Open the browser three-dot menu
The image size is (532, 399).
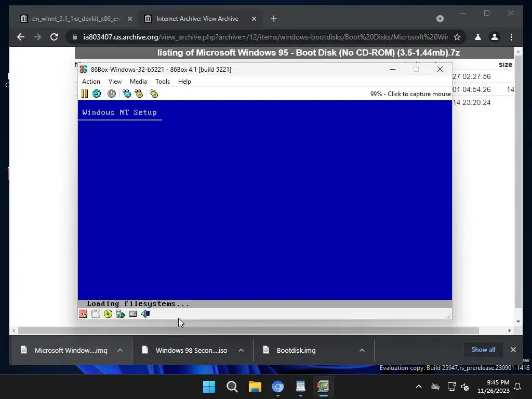(x=511, y=37)
